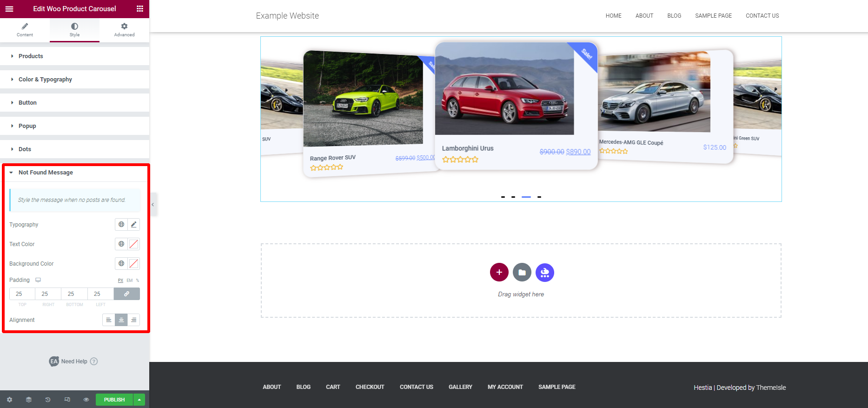This screenshot has height=408, width=868.
Task: Open global fonts for Typography
Action: point(121,224)
